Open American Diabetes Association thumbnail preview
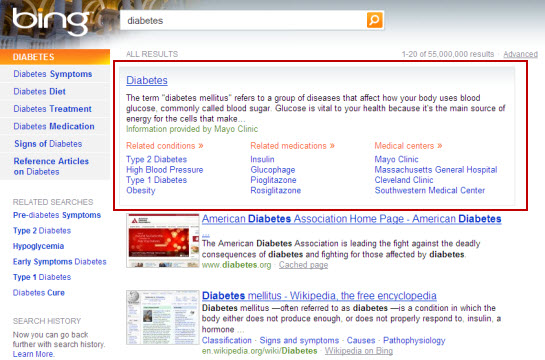 click(163, 240)
